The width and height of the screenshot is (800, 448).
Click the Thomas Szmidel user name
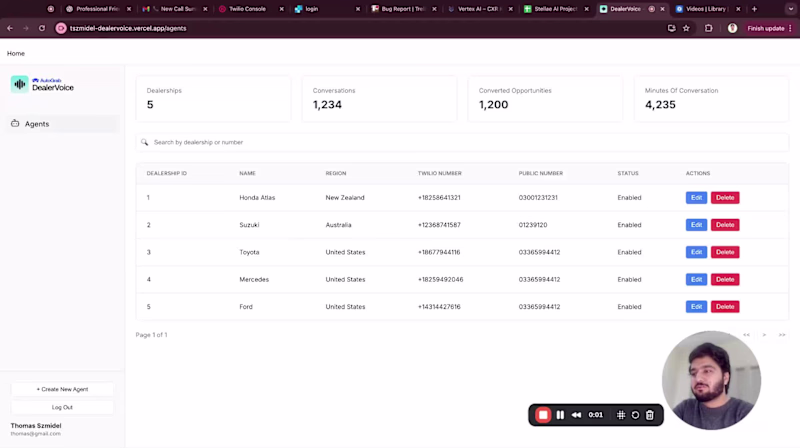click(x=36, y=426)
